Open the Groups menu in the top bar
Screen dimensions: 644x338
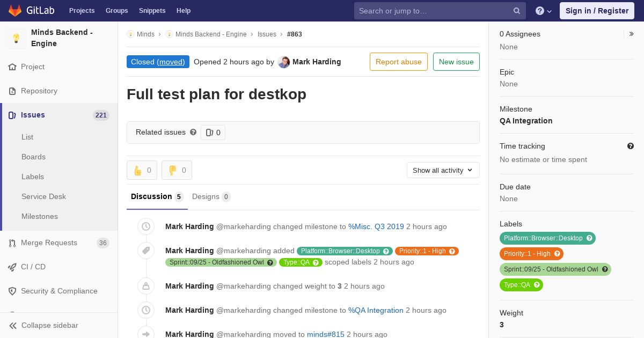click(117, 11)
